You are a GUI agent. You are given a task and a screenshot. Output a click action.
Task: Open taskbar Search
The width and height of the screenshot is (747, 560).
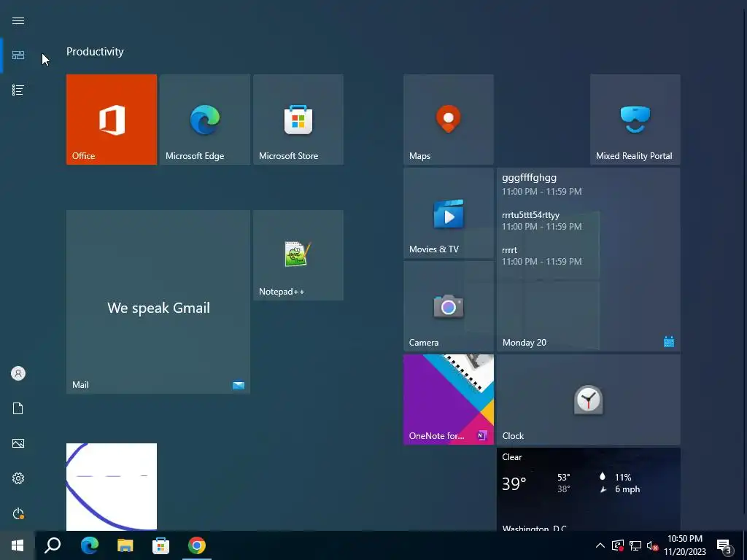pyautogui.click(x=53, y=545)
